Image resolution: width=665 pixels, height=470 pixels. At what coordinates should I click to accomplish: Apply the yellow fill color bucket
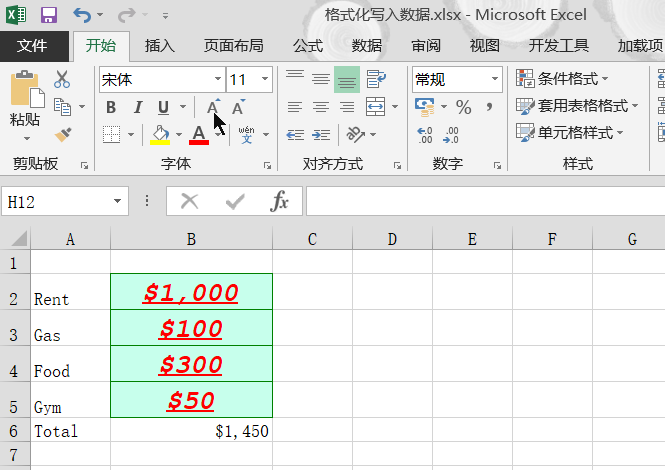(160, 135)
